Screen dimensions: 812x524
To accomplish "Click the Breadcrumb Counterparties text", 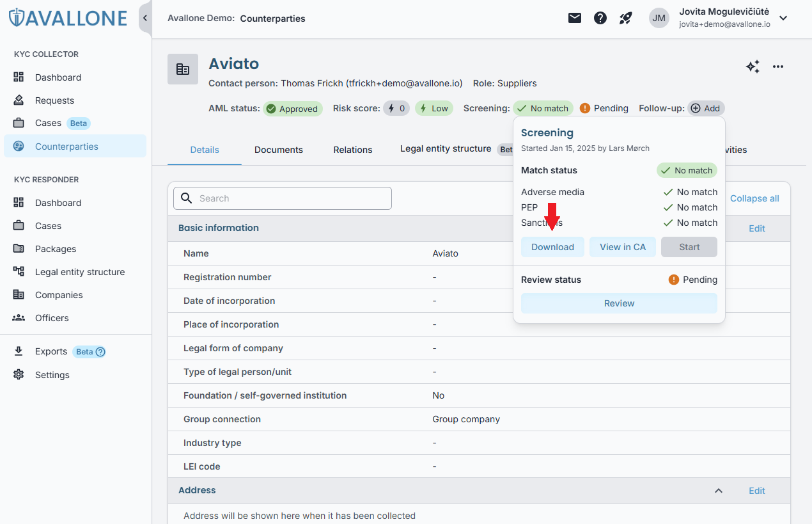I will [x=272, y=19].
